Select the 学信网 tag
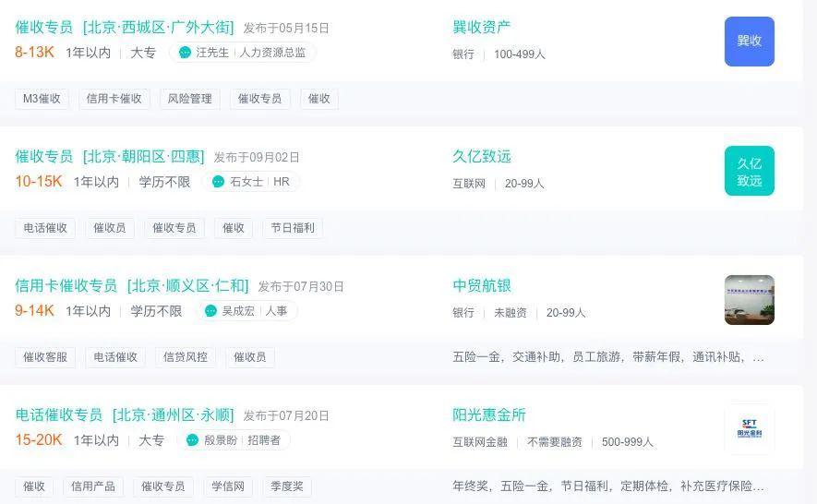Image resolution: width=817 pixels, height=504 pixels. coord(228,486)
